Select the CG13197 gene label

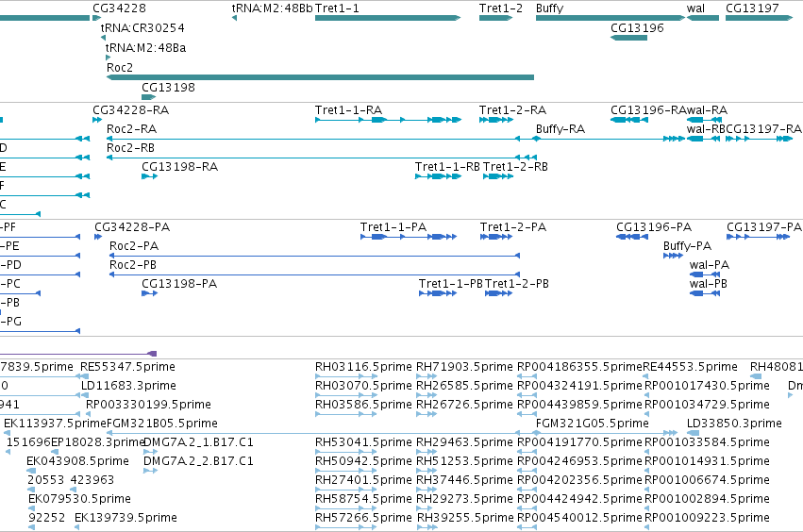(752, 8)
